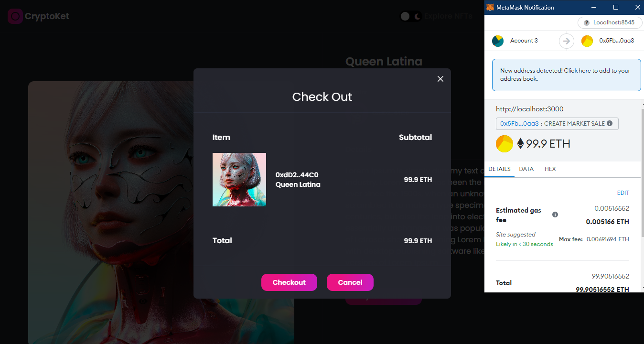Click the question mark icon near Localhost:8545

(587, 22)
